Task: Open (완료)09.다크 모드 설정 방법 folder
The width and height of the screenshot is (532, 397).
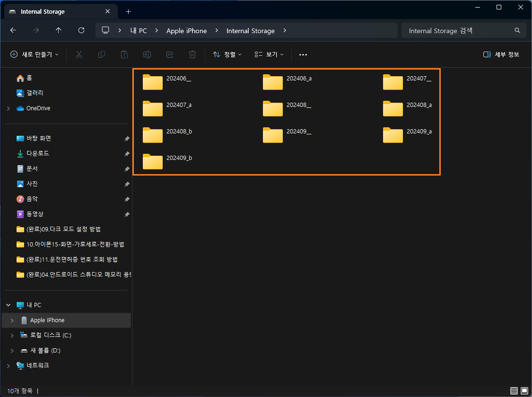Action: tap(58, 229)
